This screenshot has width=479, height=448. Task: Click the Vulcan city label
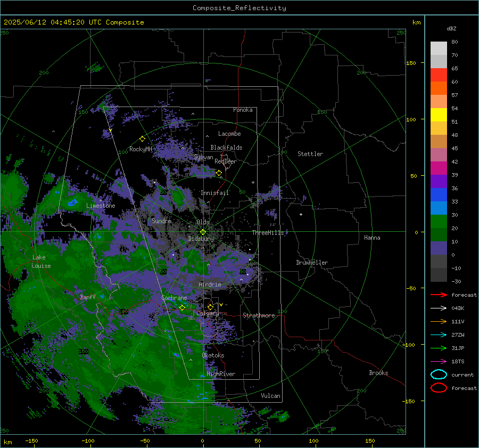[270, 396]
